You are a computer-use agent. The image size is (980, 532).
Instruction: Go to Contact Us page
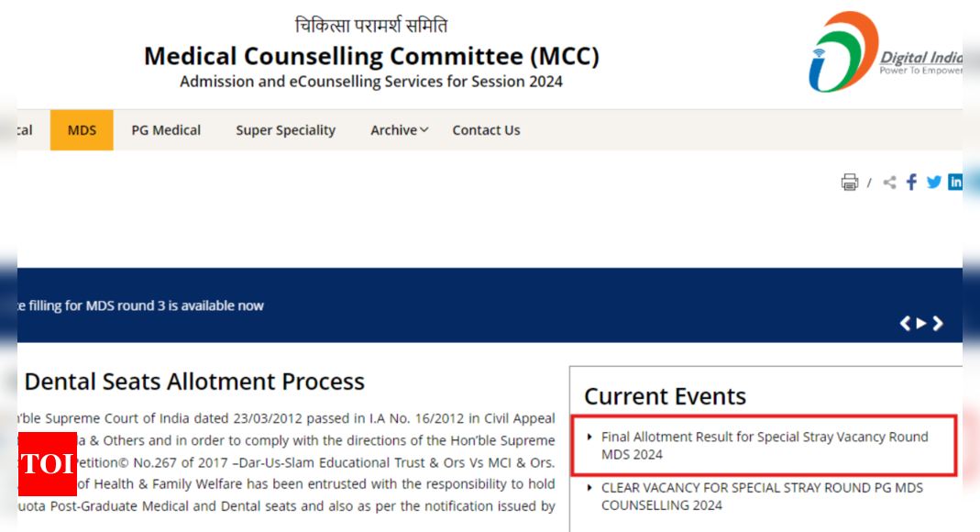coord(486,130)
